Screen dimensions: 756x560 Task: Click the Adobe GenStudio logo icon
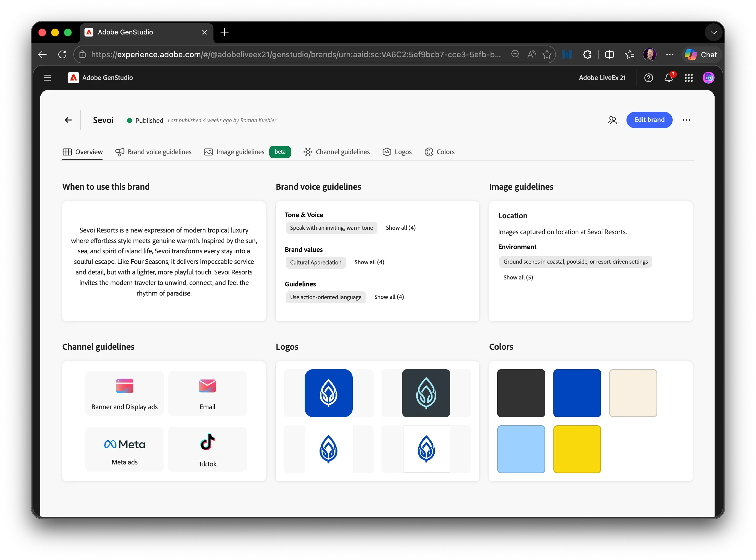click(73, 77)
